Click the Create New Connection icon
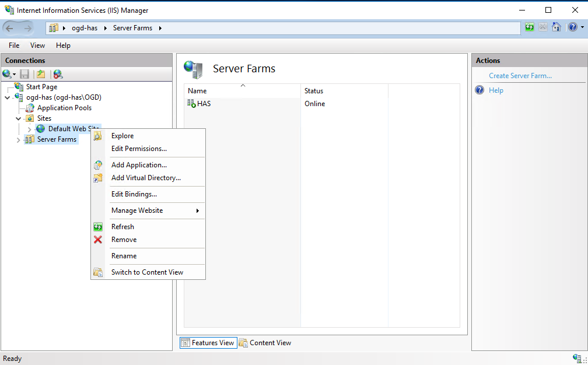Image resolution: width=588 pixels, height=365 pixels. [8, 74]
